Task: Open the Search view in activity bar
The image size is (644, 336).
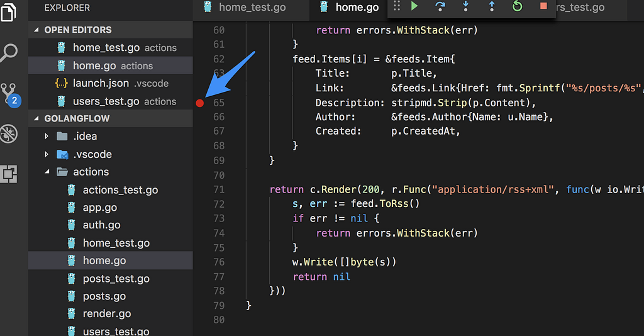Action: click(9, 53)
